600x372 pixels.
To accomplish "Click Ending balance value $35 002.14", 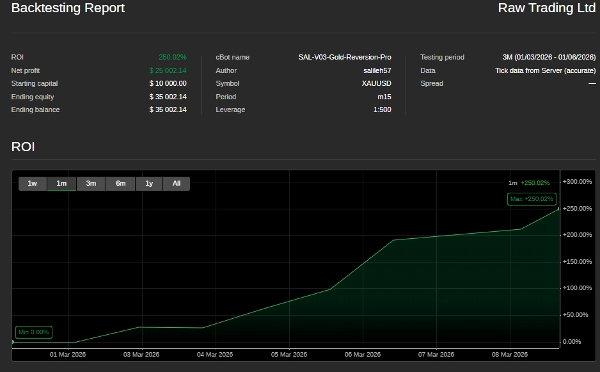I will 168,109.
